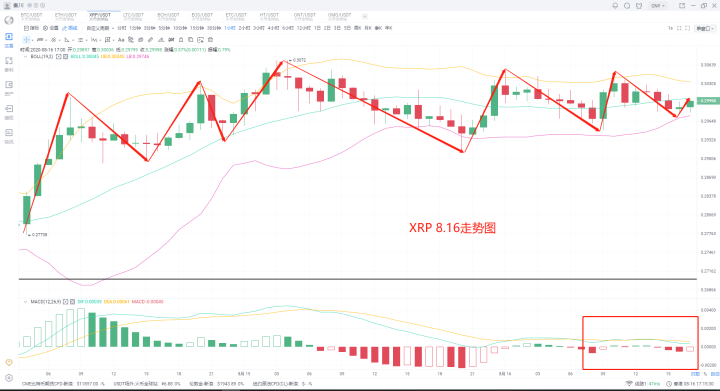Select the ruler measure tool
720x391 pixels.
click(150, 40)
